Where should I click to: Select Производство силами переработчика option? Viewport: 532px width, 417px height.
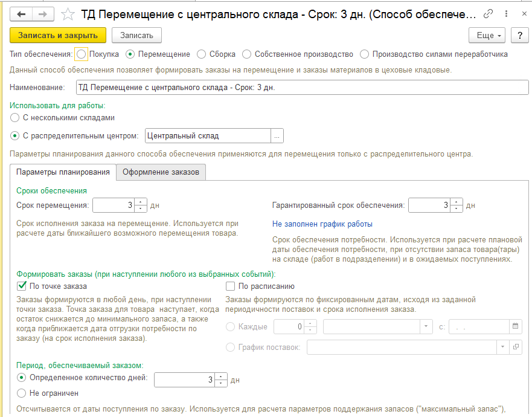click(x=365, y=54)
